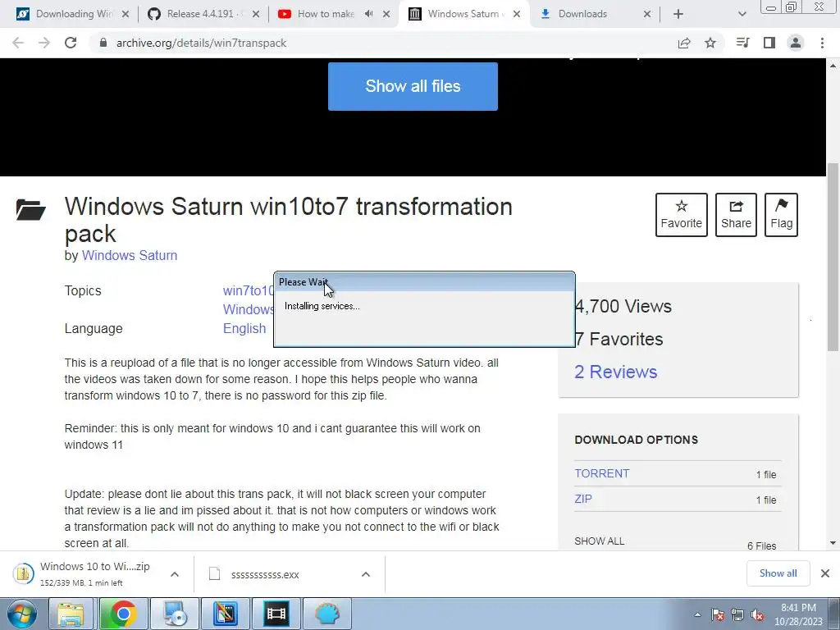Switch to Downloading Win tab
The height and width of the screenshot is (630, 840).
[73, 14]
